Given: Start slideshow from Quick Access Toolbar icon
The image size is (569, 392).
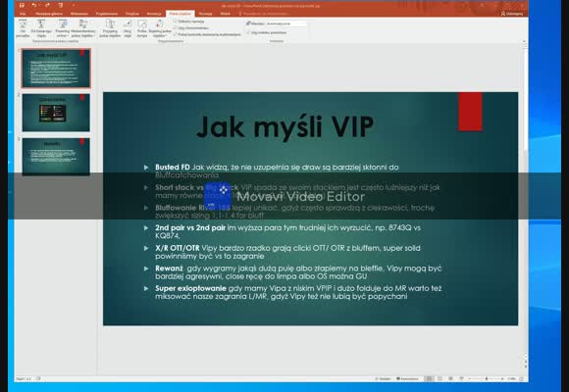Looking at the screenshot, I should pyautogui.click(x=61, y=5).
